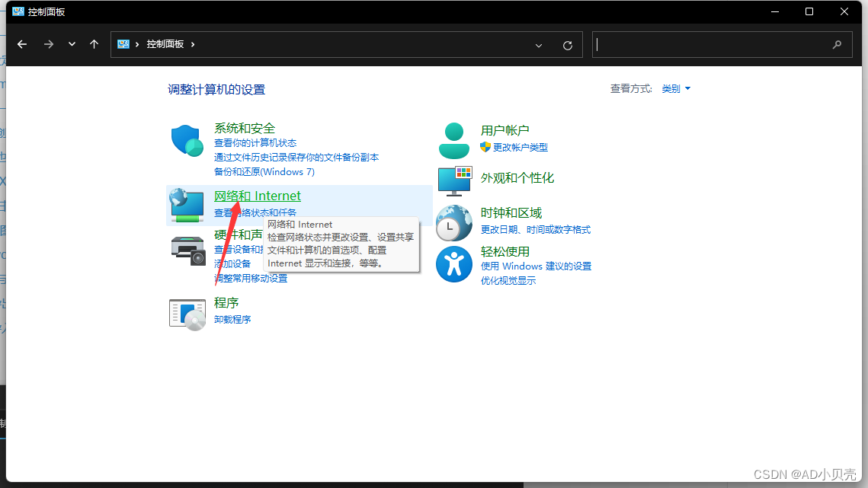Click the Control Panel title bar icon
The width and height of the screenshot is (868, 488).
[18, 11]
